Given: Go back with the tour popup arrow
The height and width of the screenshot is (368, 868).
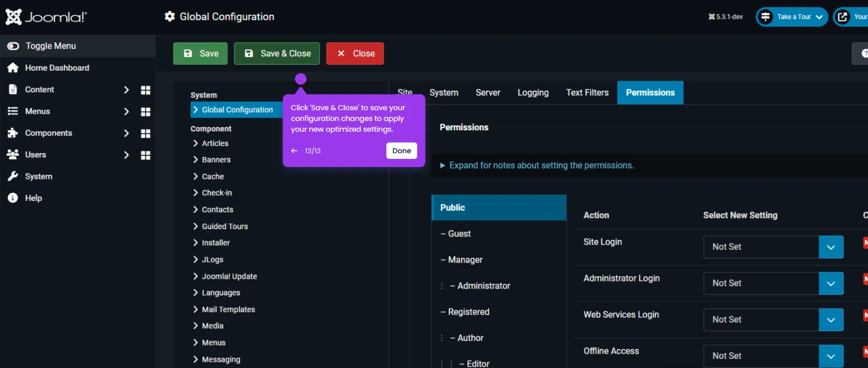Looking at the screenshot, I should tap(294, 151).
